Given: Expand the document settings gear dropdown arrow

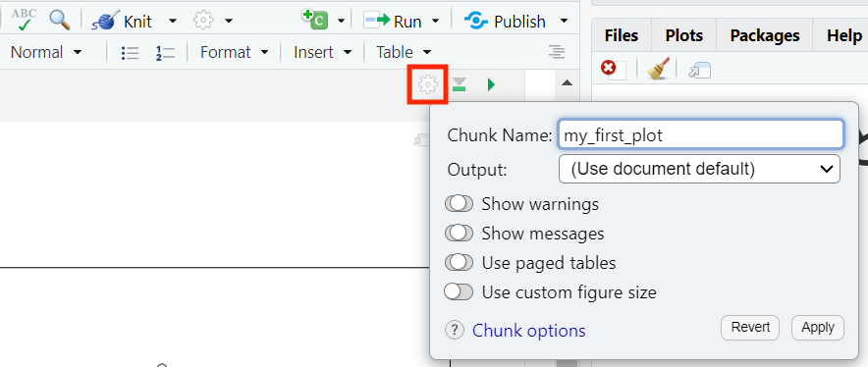Looking at the screenshot, I should click(229, 22).
